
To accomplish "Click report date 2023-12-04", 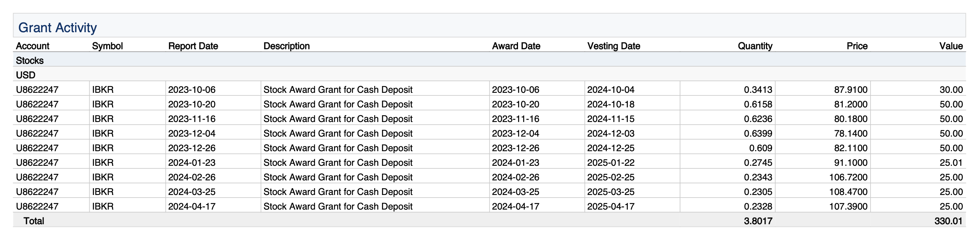I will tap(192, 134).
